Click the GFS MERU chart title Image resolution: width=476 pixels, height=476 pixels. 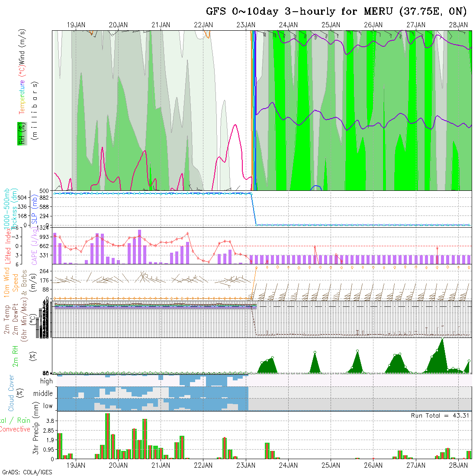(336, 11)
